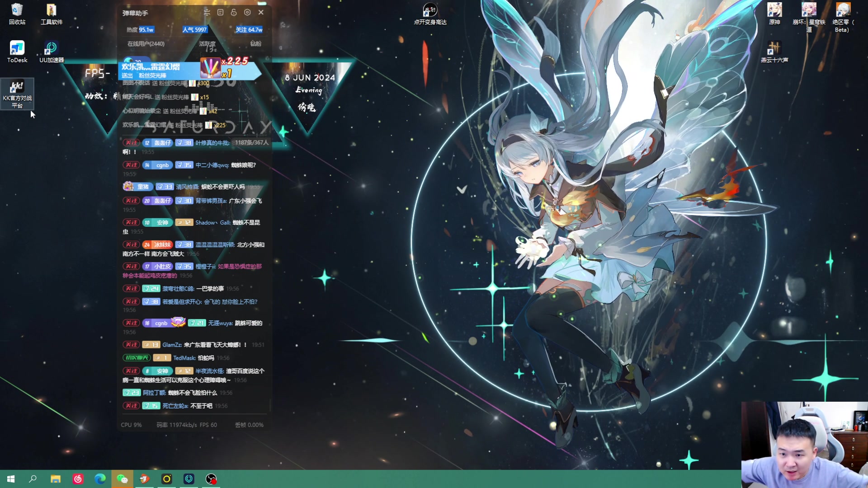Screen dimensions: 868x488
Task: Open File Explorer from the taskbar
Action: (x=56, y=479)
